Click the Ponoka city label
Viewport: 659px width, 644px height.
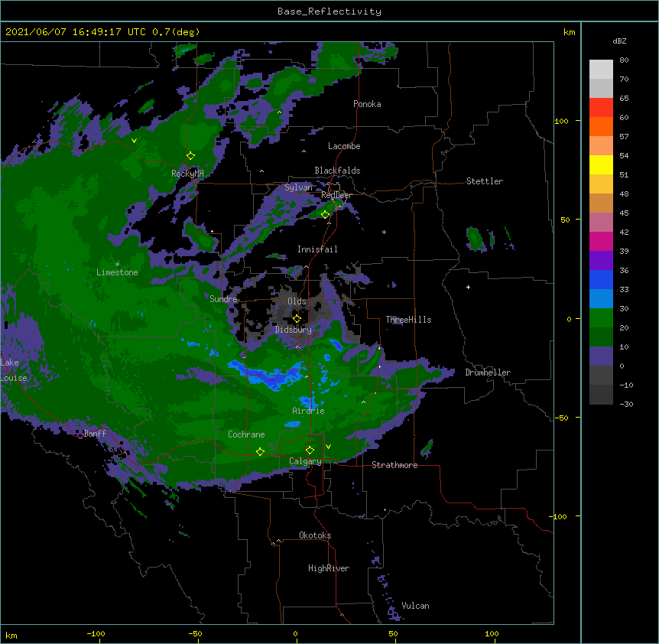tap(367, 104)
